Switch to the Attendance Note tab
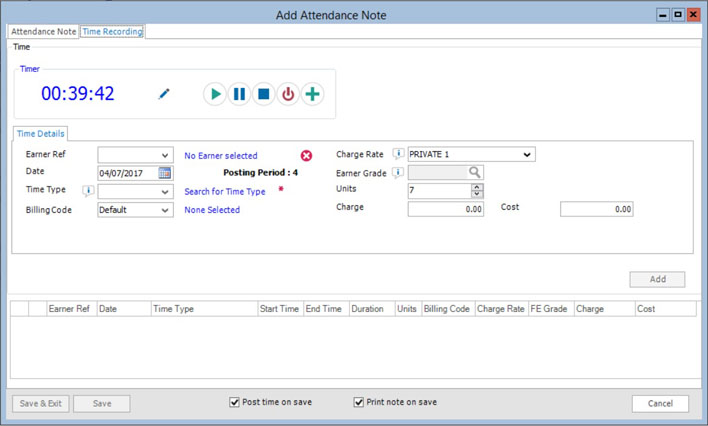 coord(43,32)
